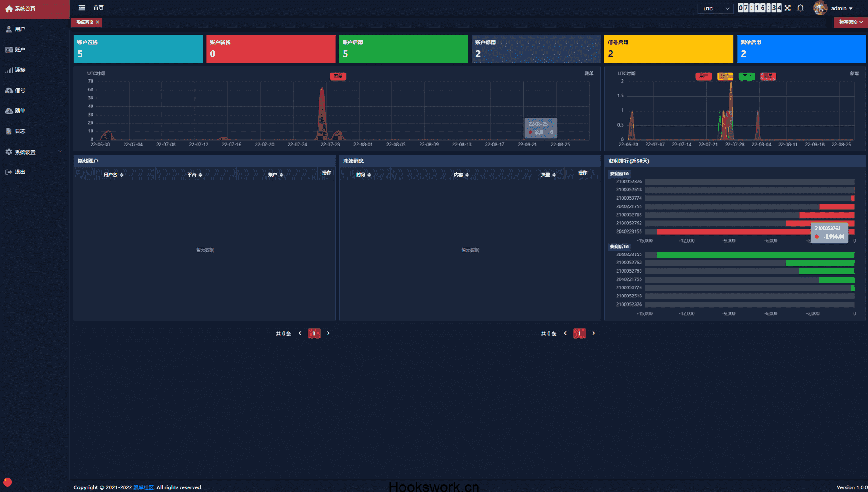Sort 断线账户 table by 平台 column
Viewport: 868px width, 492px height.
200,175
